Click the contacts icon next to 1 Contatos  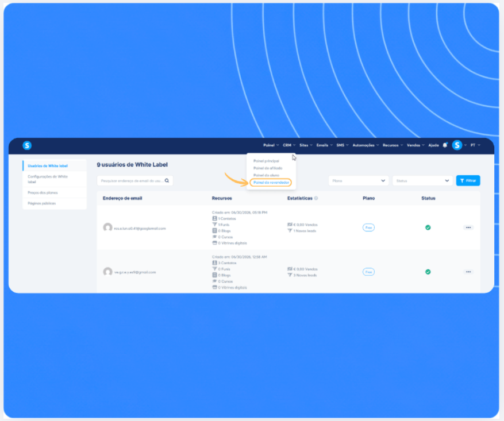click(214, 218)
